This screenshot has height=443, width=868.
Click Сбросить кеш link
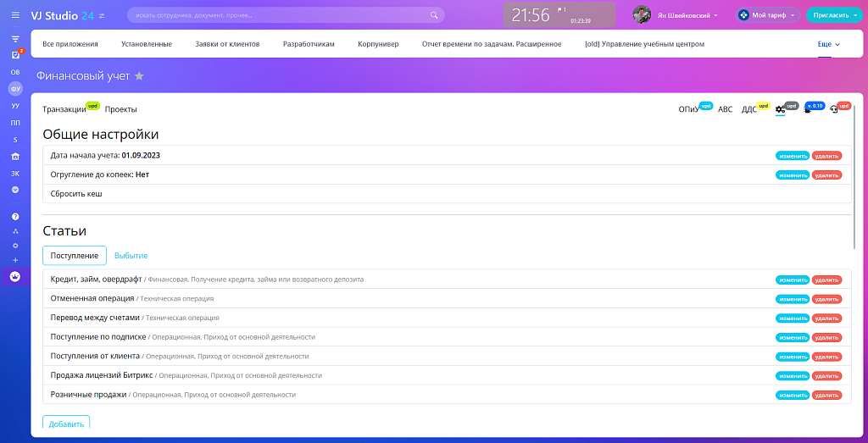click(x=76, y=194)
